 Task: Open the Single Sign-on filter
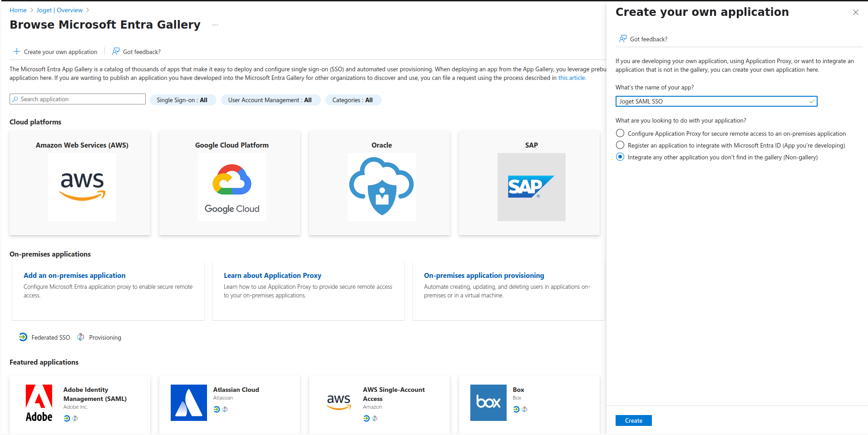pyautogui.click(x=182, y=100)
